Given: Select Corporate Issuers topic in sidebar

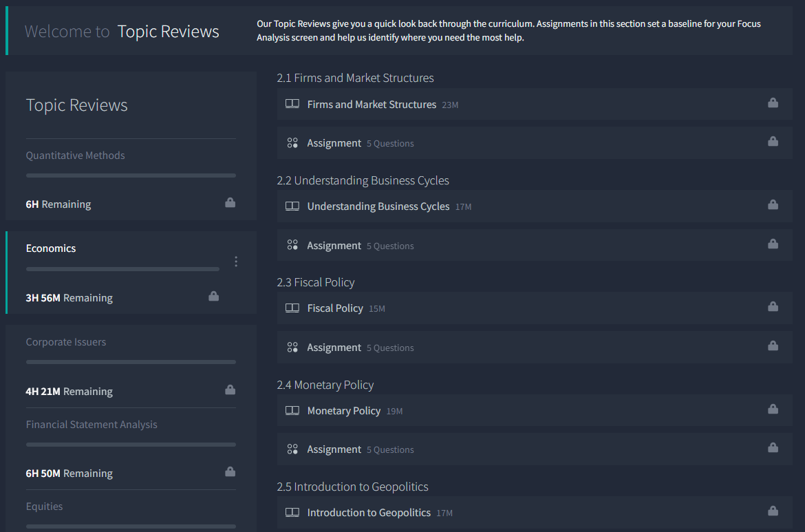Looking at the screenshot, I should 66,342.
